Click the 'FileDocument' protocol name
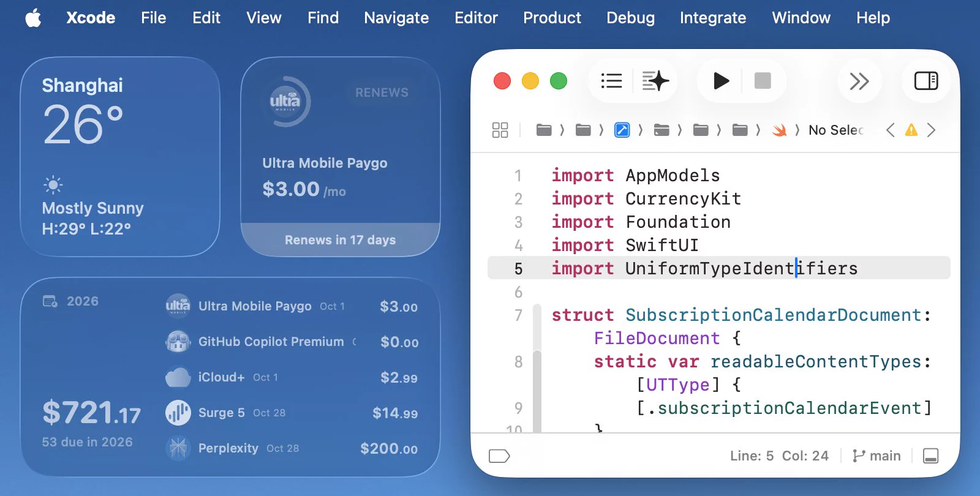 (657, 338)
